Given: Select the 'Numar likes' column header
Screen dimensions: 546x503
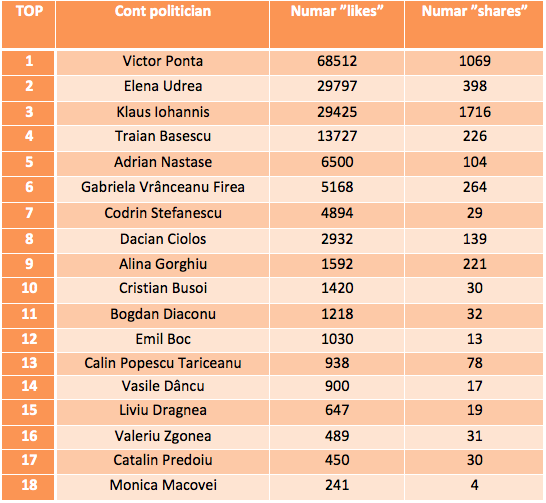Looking at the screenshot, I should click(x=337, y=24).
